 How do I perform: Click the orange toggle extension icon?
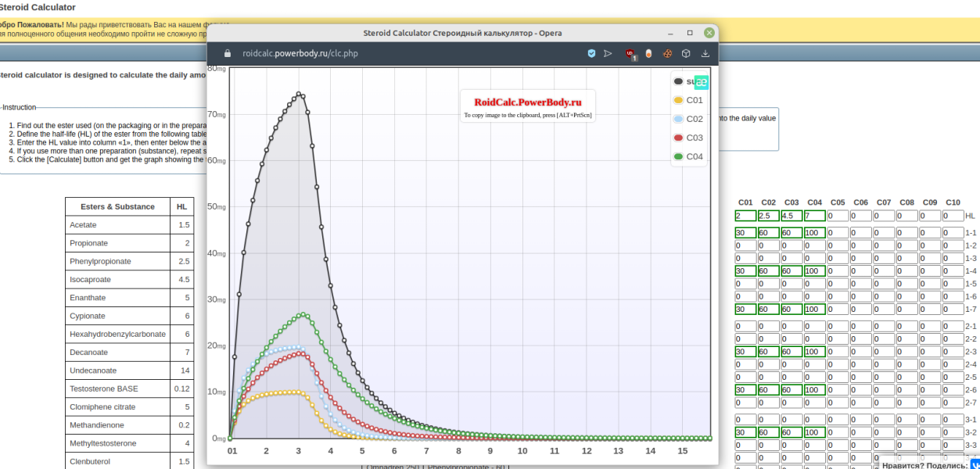(x=648, y=54)
